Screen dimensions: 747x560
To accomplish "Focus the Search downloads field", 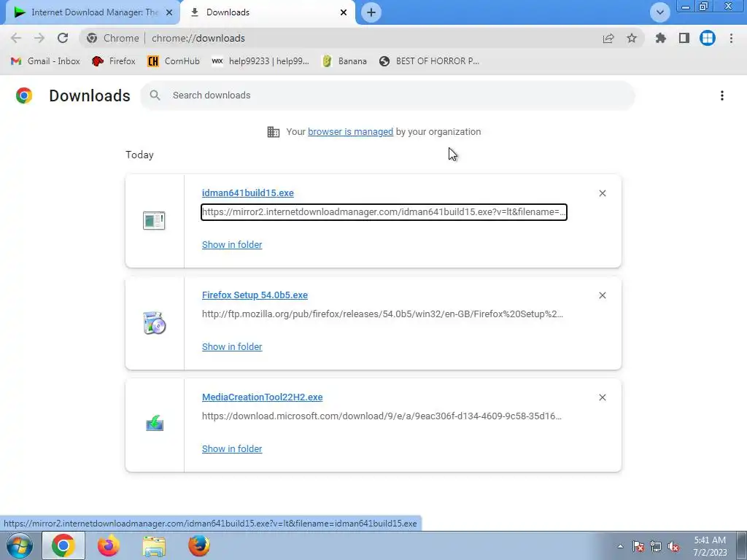I will click(388, 96).
